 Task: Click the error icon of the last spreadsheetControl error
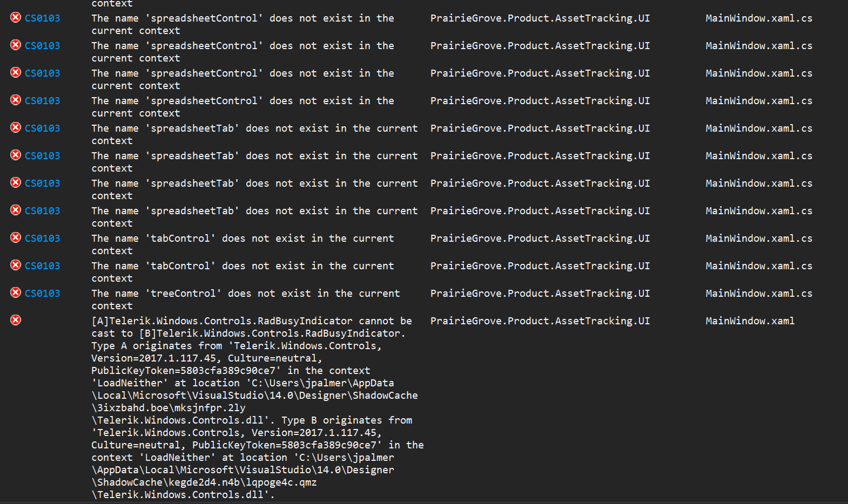[x=16, y=100]
